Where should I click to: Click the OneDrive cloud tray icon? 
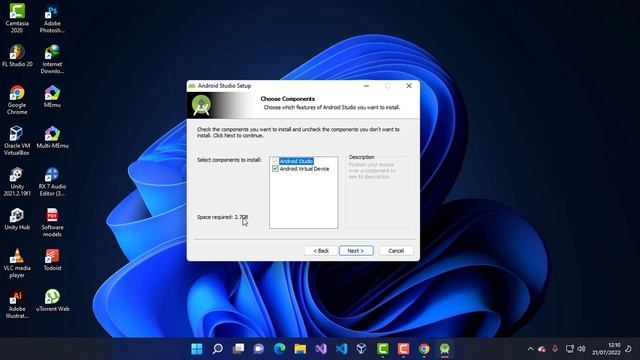pos(542,349)
